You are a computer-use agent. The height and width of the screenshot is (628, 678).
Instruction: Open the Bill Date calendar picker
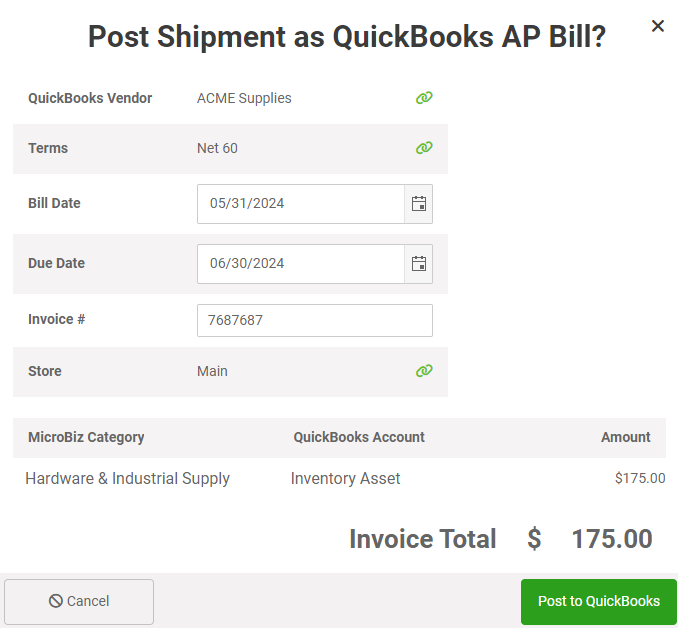click(x=419, y=204)
